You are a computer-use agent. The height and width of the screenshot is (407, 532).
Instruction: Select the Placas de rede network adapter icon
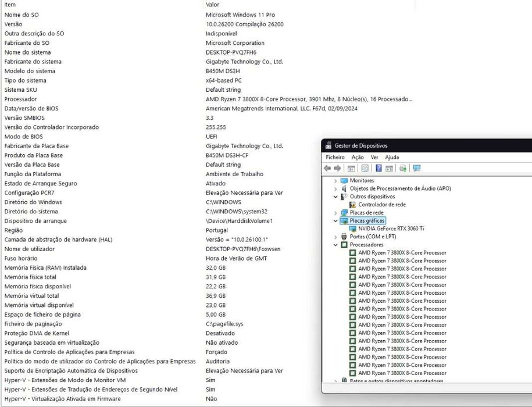pyautogui.click(x=344, y=213)
